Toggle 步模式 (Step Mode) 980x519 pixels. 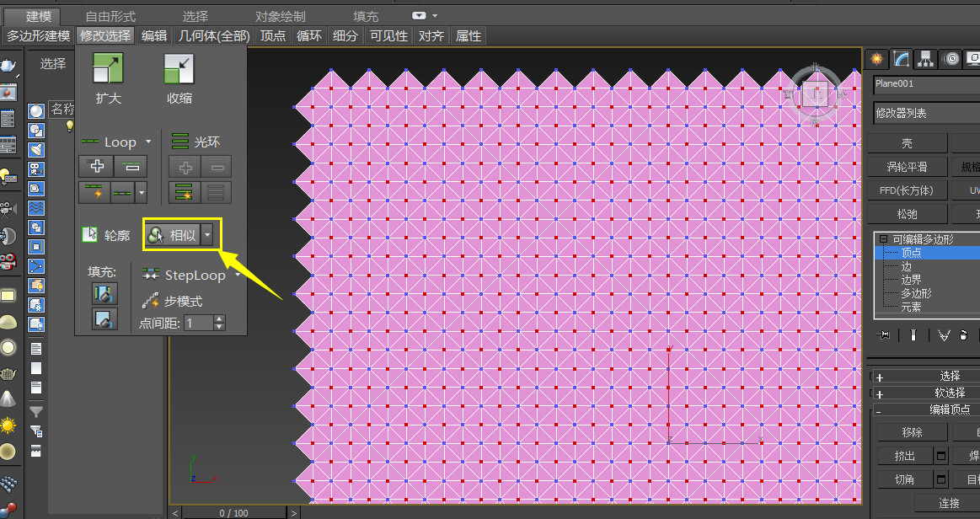172,301
